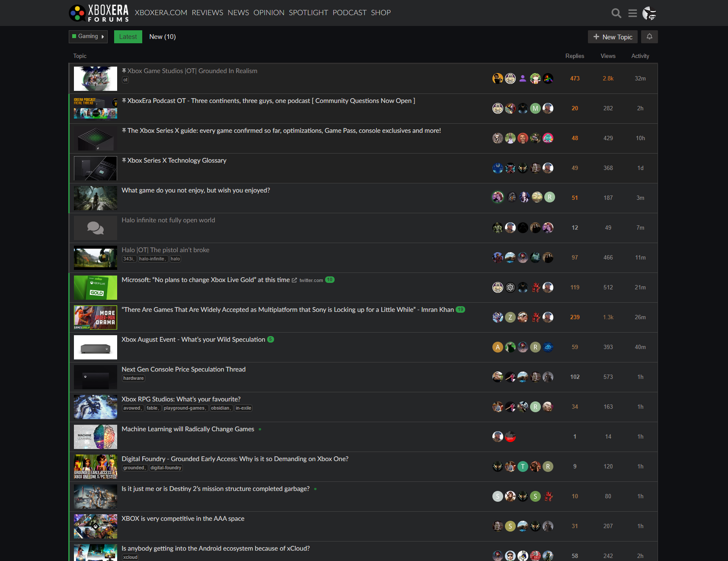
Task: Click the XboxEra Forums logo
Action: click(x=99, y=13)
